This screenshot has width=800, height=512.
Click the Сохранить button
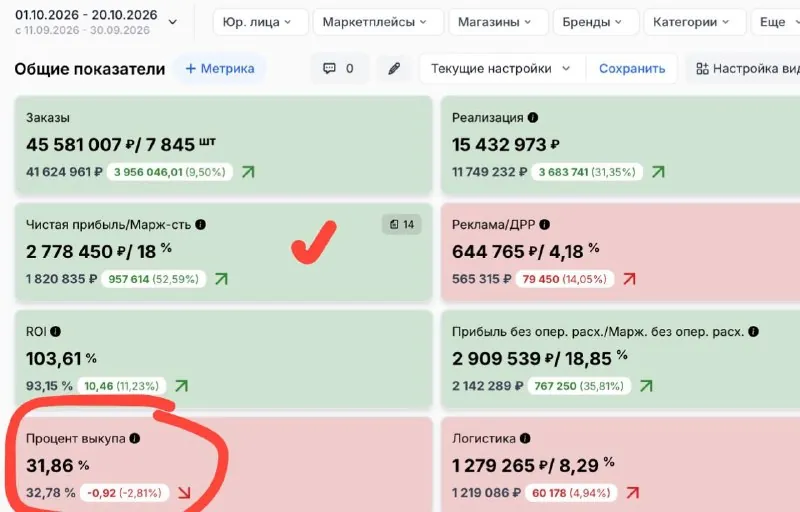[x=632, y=68]
